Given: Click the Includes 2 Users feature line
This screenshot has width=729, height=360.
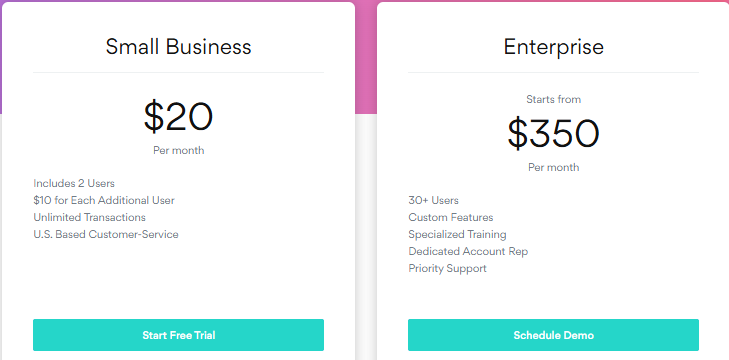Looking at the screenshot, I should coord(74,183).
